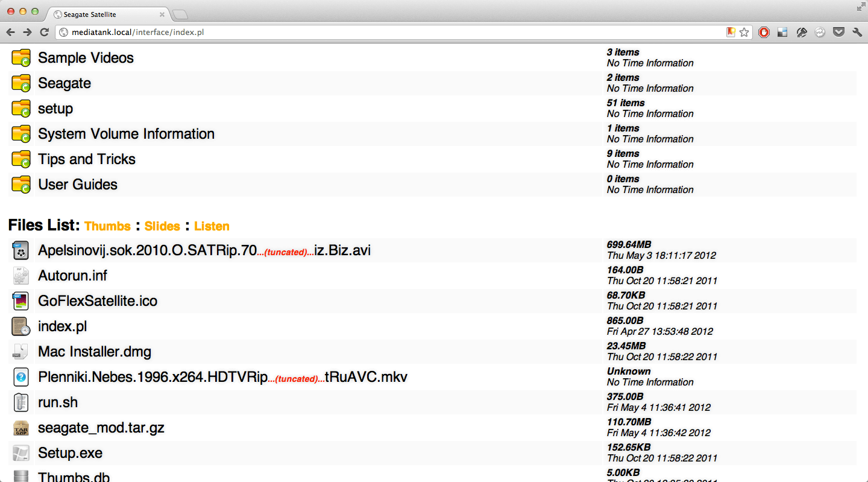
Task: Click the 'Unknown' size text
Action: pyautogui.click(x=629, y=371)
